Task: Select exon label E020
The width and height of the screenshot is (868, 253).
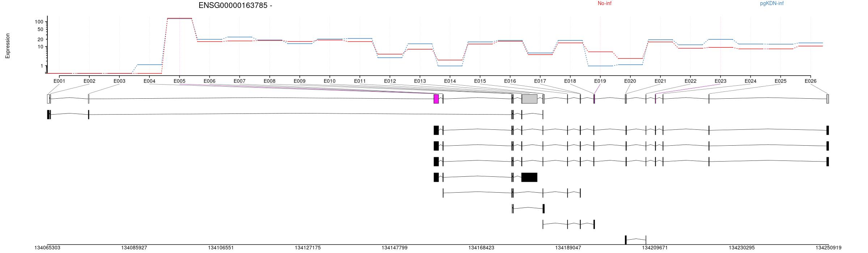Action: pos(630,81)
